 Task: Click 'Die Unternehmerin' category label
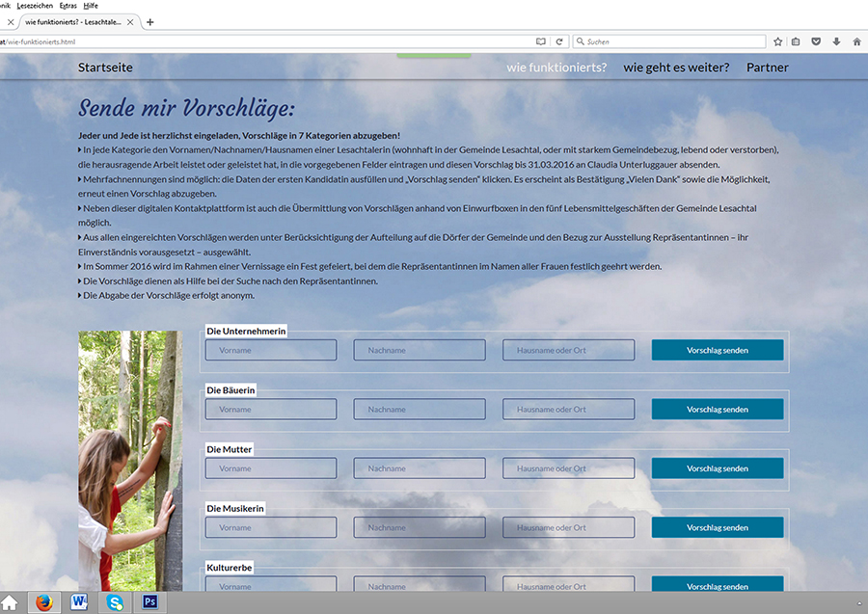click(x=246, y=331)
